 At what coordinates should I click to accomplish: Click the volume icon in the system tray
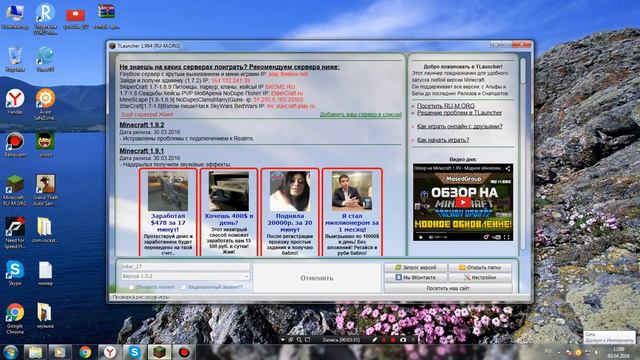(x=596, y=352)
